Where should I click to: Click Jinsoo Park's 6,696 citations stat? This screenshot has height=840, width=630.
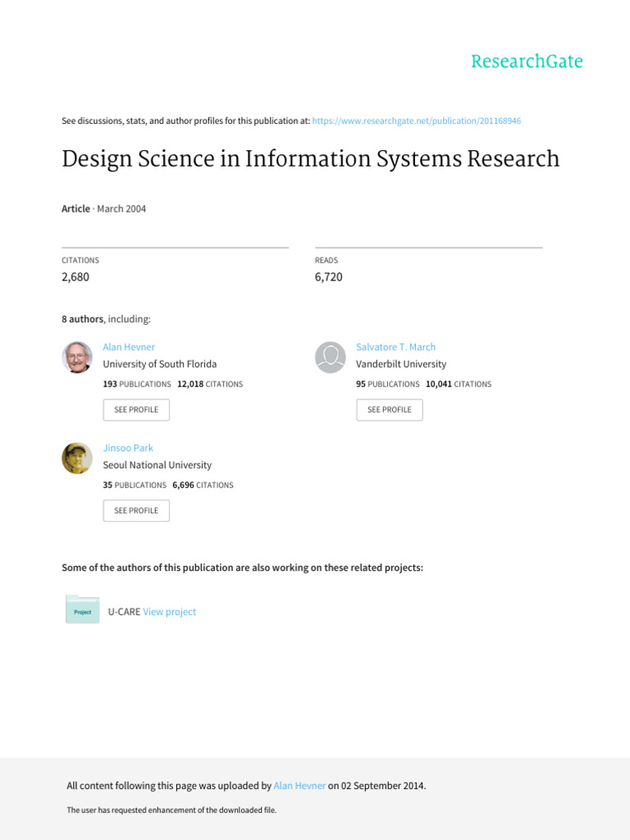pos(203,485)
